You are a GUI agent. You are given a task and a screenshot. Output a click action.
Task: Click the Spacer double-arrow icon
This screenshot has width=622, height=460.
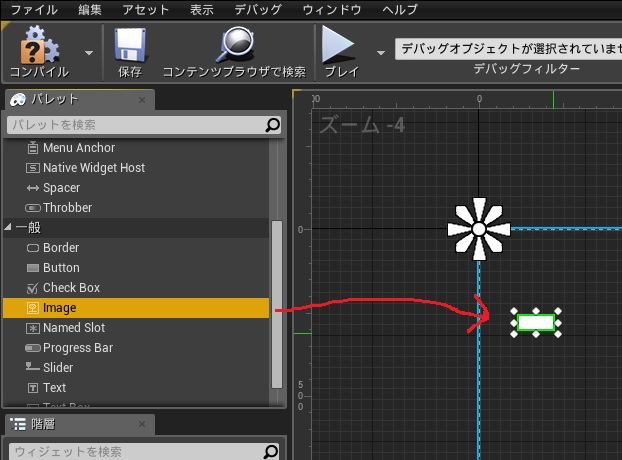coord(33,188)
